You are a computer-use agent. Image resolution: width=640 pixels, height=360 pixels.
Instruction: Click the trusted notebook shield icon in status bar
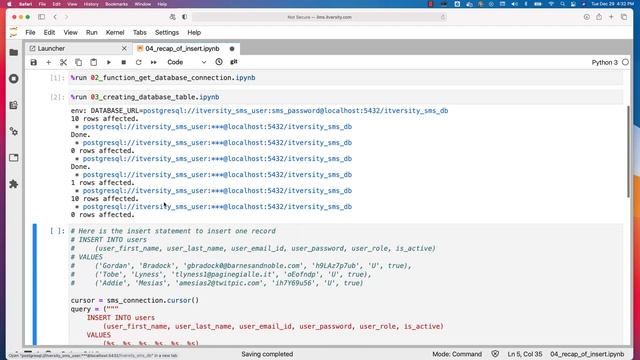pos(495,354)
